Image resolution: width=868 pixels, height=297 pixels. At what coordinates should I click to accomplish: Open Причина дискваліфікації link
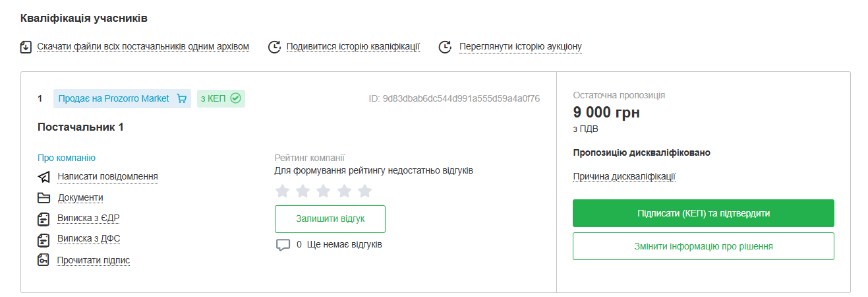pyautogui.click(x=624, y=176)
